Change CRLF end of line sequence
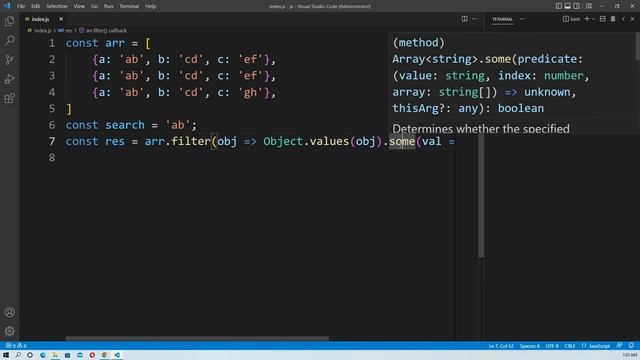 click(x=570, y=346)
